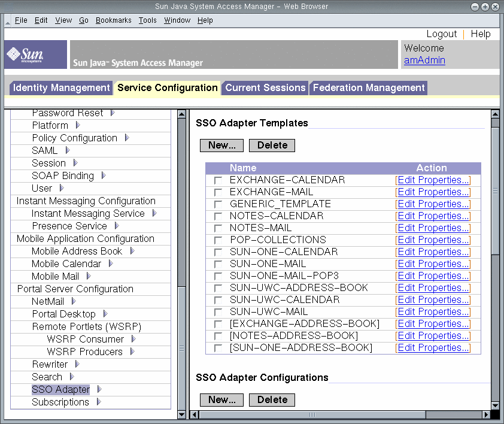This screenshot has height=424, width=504.
Task: Click the Help link at top right
Action: coord(481,34)
